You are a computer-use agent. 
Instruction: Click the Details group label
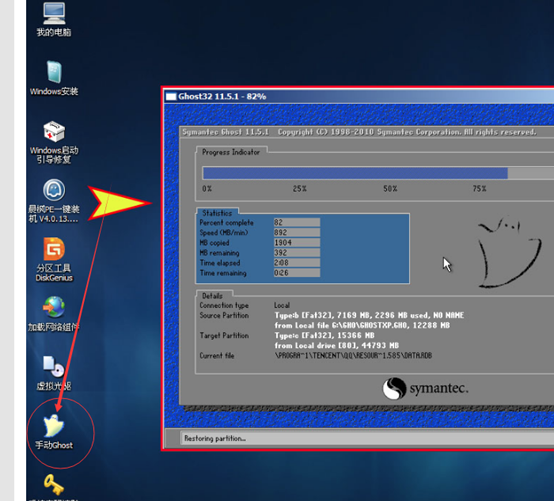(212, 296)
